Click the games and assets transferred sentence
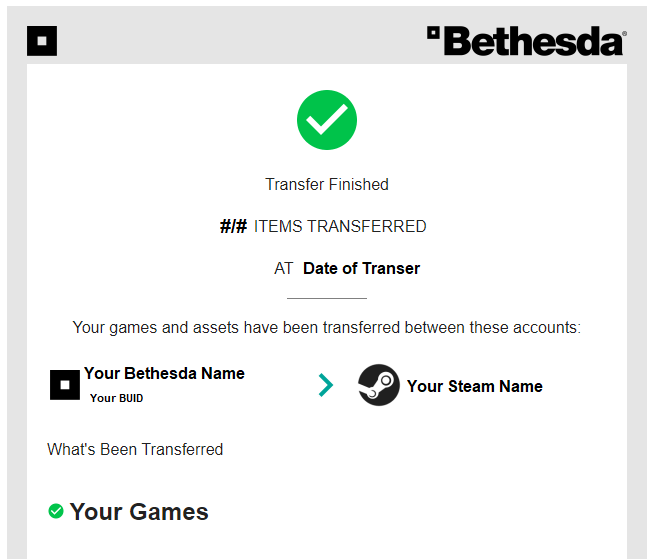Viewport: 657px width, 559px height. tap(327, 327)
